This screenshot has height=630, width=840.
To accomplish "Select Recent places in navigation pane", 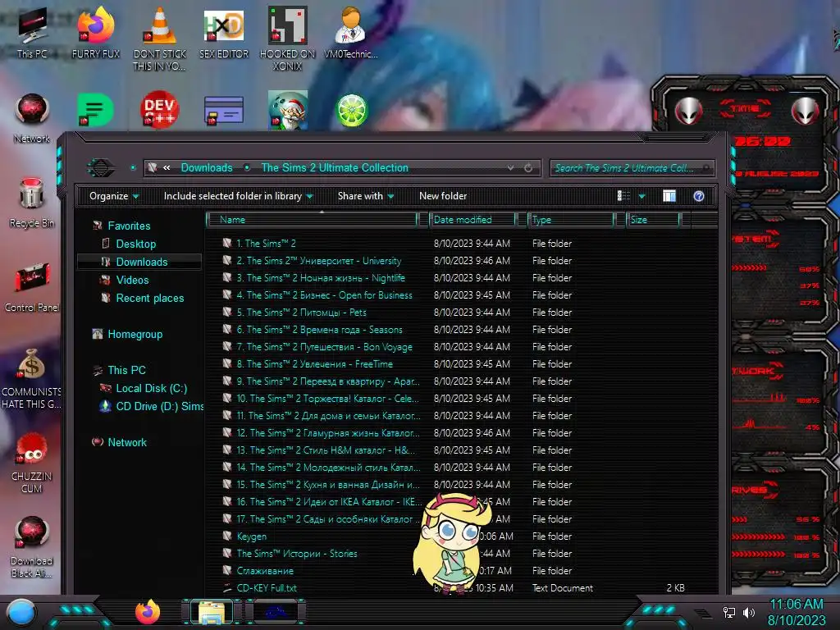I will pyautogui.click(x=150, y=298).
